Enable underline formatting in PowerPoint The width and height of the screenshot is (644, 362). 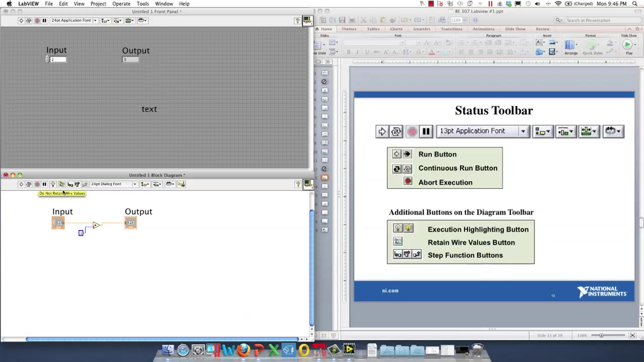tap(367, 52)
